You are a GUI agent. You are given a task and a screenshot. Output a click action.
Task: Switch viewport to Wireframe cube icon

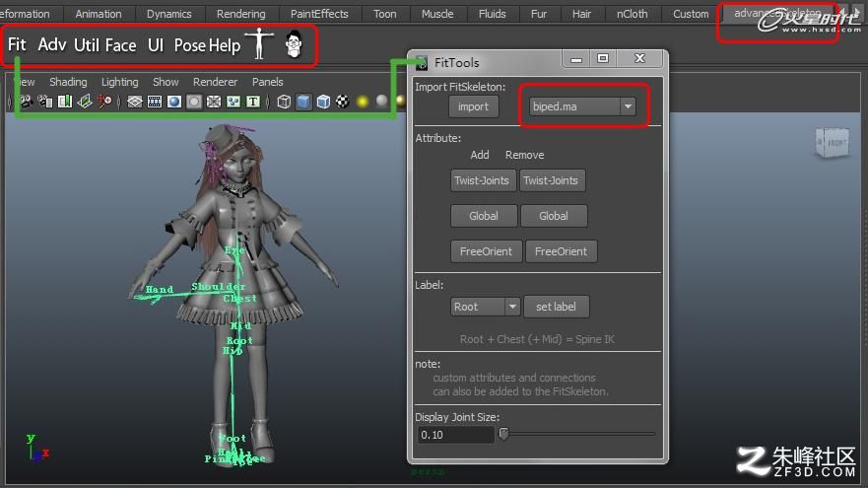click(x=284, y=102)
